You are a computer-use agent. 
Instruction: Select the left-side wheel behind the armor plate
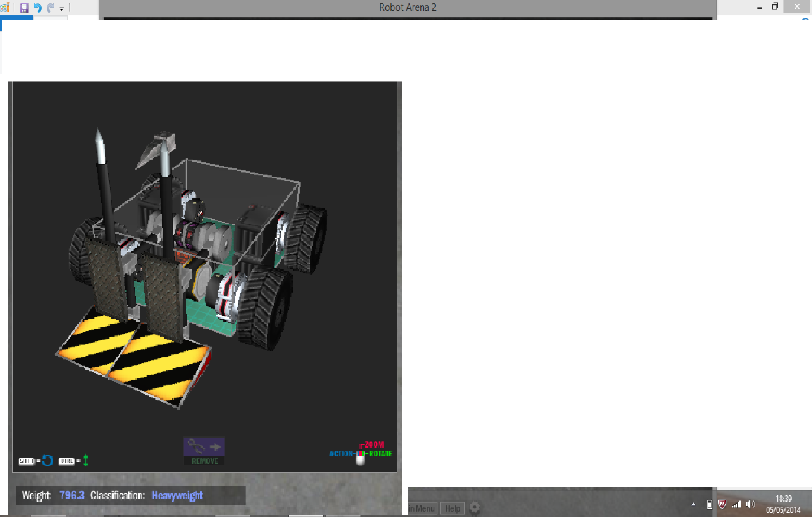(x=79, y=250)
